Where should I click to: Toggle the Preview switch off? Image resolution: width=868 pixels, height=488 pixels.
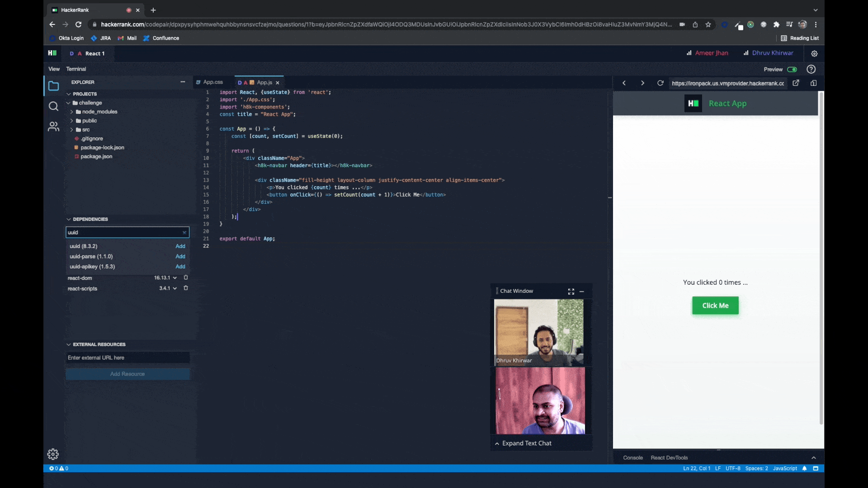792,70
